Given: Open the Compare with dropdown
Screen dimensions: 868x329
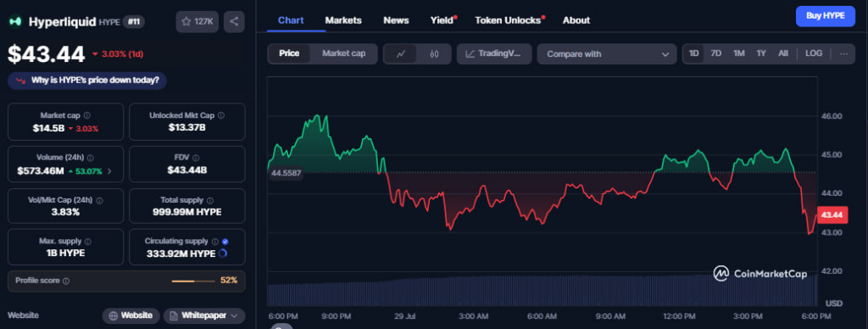Looking at the screenshot, I should click(607, 54).
